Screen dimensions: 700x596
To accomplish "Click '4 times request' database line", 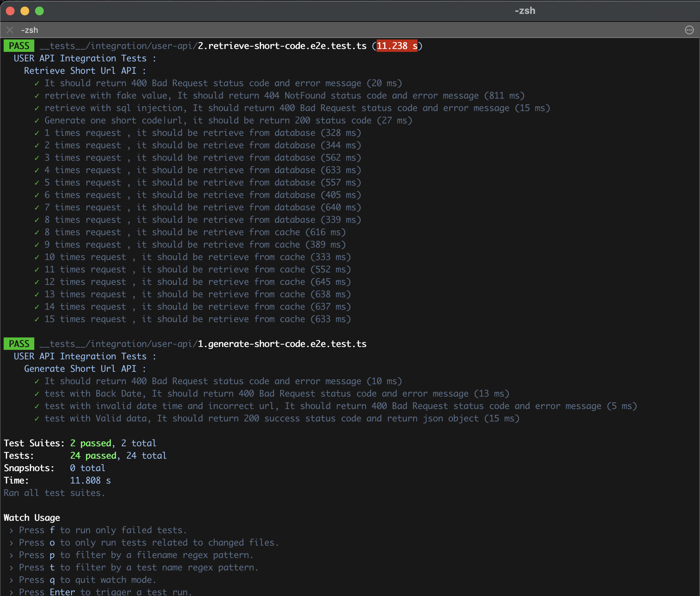I will [x=198, y=170].
